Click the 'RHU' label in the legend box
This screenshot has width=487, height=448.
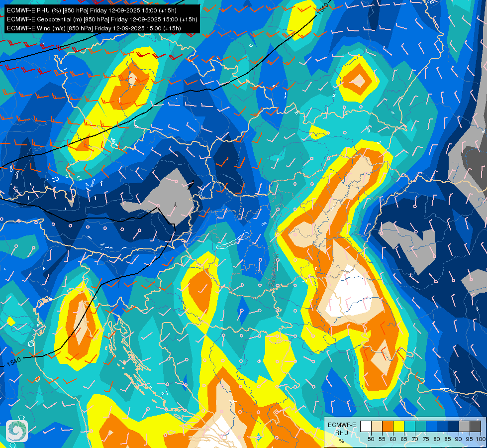(342, 433)
